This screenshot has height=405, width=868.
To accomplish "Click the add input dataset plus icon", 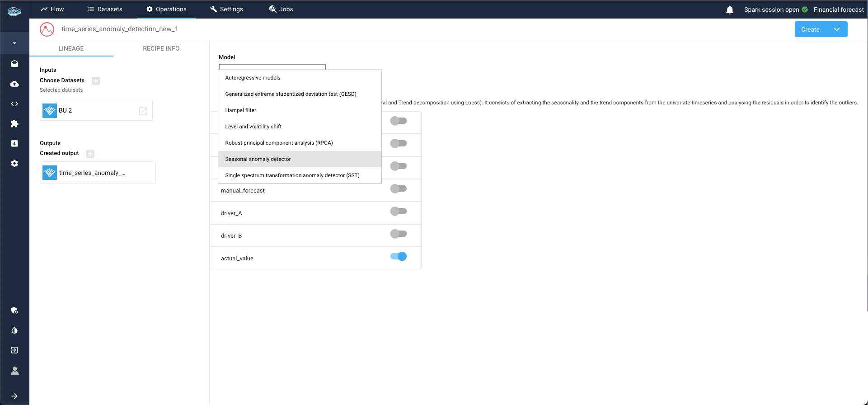I will (x=96, y=81).
